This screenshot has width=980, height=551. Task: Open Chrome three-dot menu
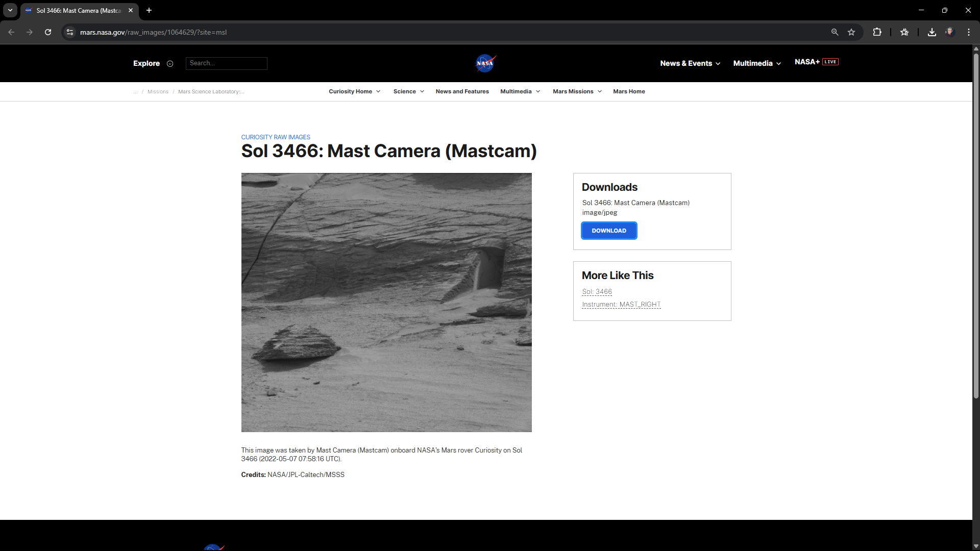click(968, 32)
